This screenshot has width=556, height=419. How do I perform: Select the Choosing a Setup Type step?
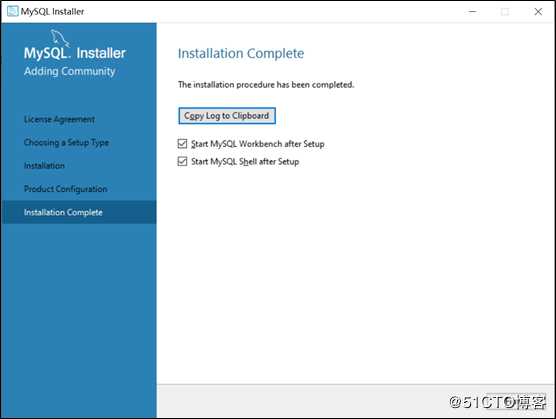pyautogui.click(x=66, y=143)
